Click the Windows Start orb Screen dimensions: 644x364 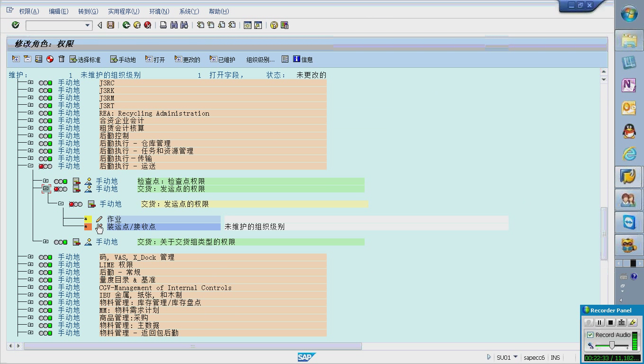[x=629, y=14]
